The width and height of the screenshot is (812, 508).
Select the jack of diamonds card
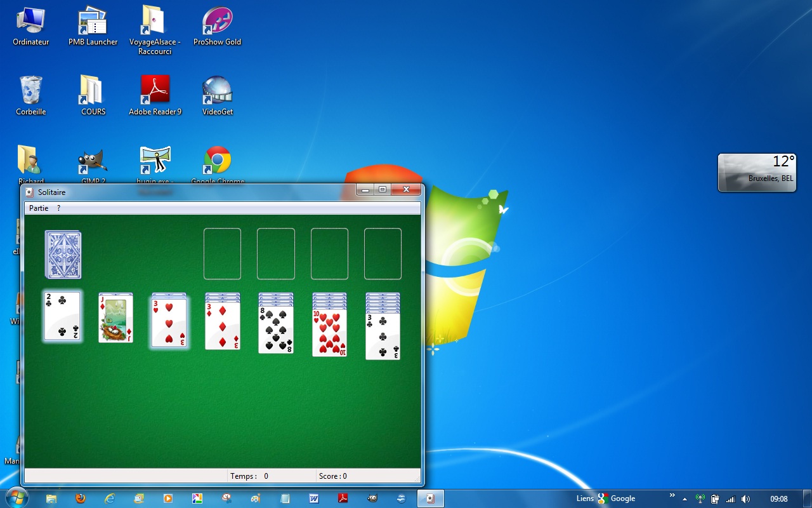click(116, 319)
